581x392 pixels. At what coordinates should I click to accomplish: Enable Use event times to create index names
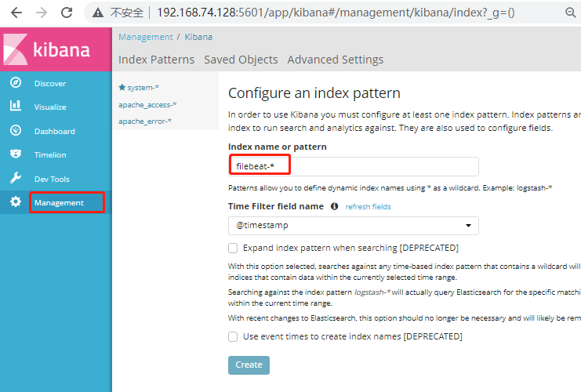pyautogui.click(x=233, y=336)
